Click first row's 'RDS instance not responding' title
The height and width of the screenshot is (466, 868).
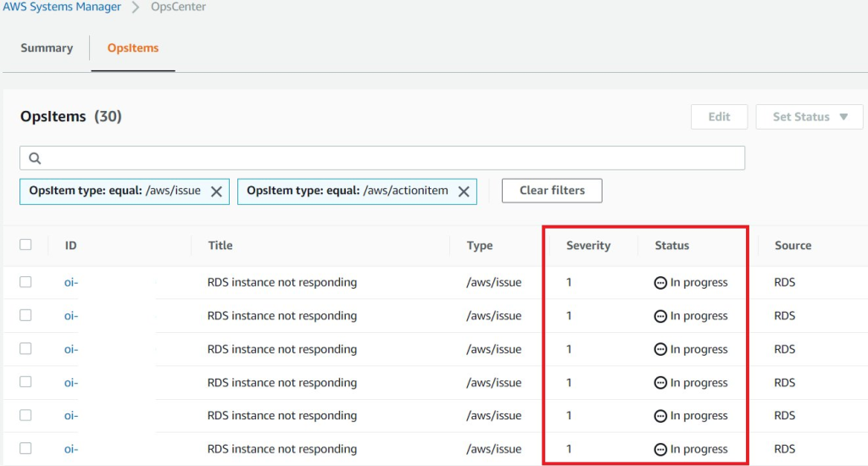pos(281,282)
